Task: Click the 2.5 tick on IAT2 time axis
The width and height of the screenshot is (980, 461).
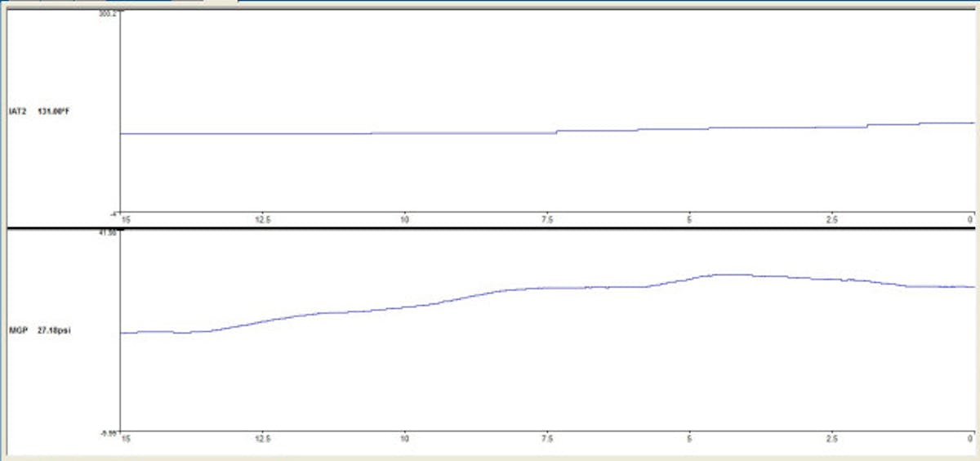Action: tap(830, 219)
